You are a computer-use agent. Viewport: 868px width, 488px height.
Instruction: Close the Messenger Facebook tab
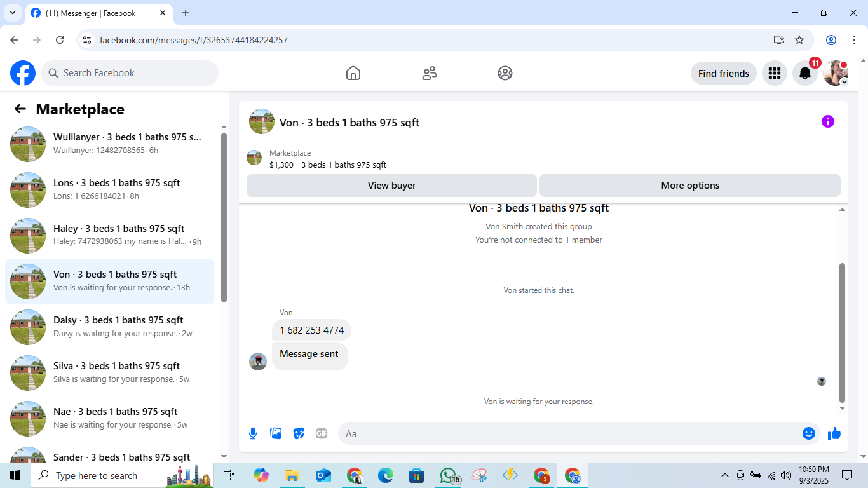point(163,13)
